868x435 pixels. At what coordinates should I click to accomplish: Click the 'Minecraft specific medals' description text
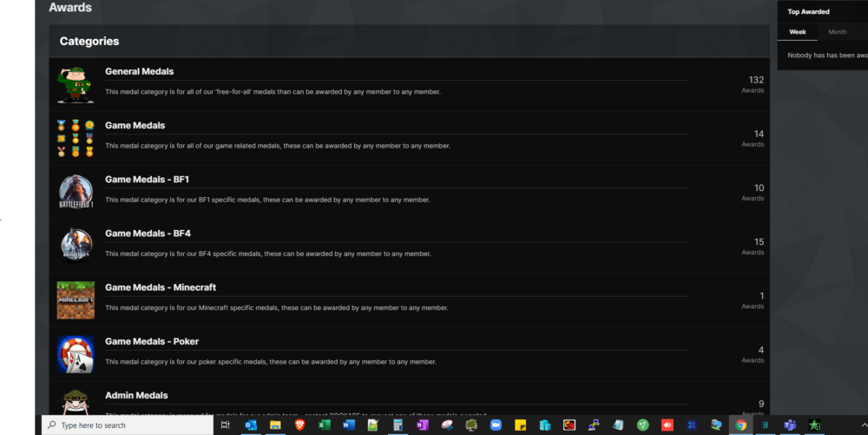277,307
